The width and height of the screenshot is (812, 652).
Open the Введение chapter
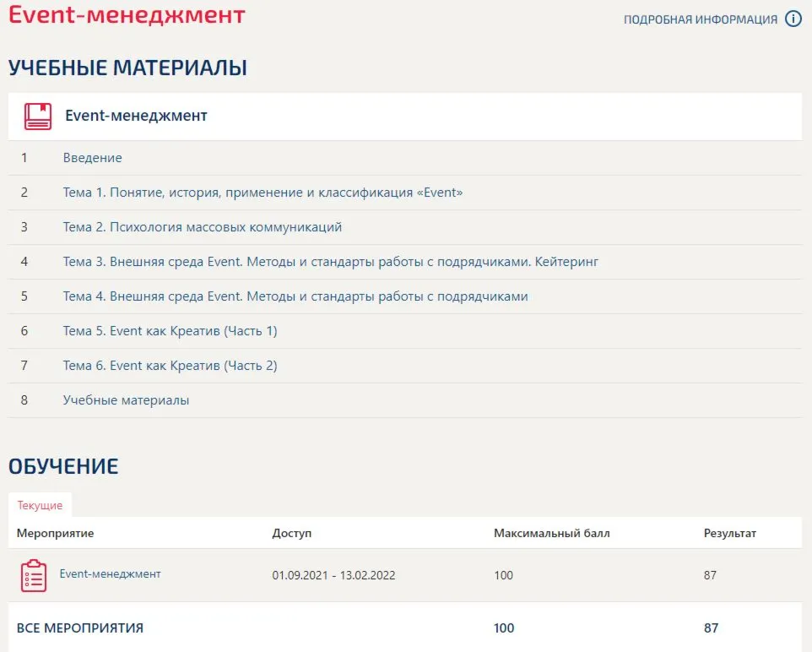(x=92, y=158)
